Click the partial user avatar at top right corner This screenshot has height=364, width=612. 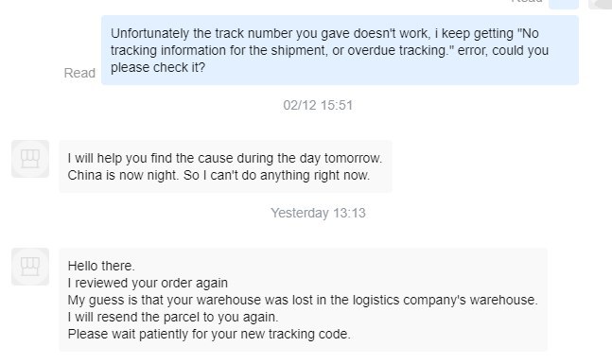point(601,4)
